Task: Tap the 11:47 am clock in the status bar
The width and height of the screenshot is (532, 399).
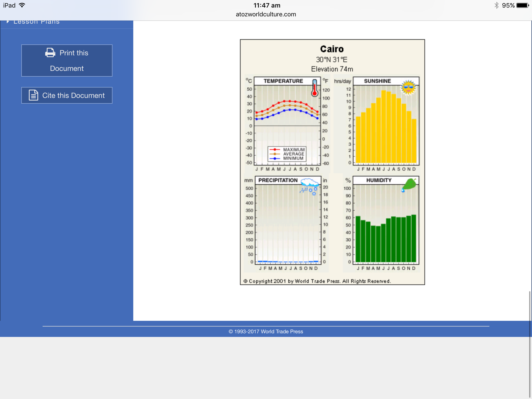Action: click(x=267, y=5)
